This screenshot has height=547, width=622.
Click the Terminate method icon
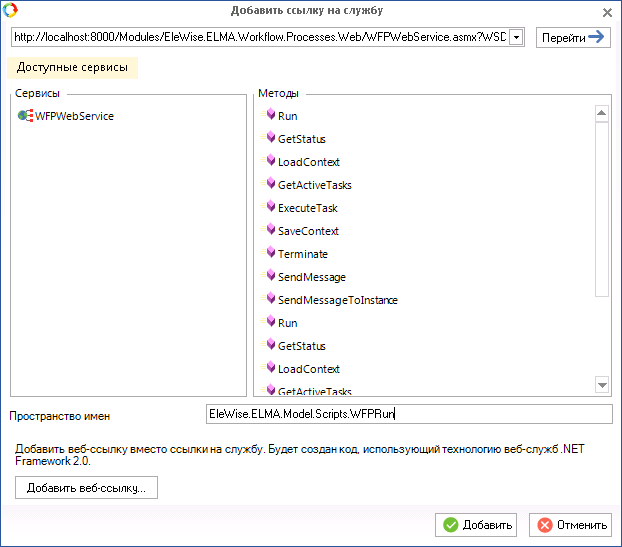(269, 253)
